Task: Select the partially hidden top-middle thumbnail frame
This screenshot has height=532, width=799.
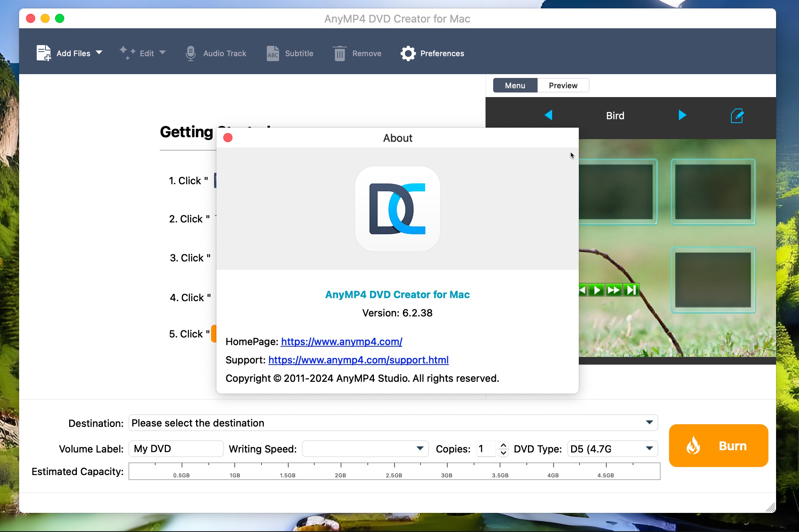Action: click(x=618, y=192)
